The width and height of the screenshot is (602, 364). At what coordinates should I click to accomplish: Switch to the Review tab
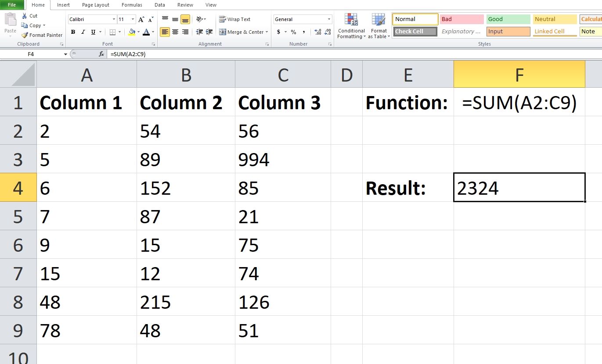click(185, 5)
